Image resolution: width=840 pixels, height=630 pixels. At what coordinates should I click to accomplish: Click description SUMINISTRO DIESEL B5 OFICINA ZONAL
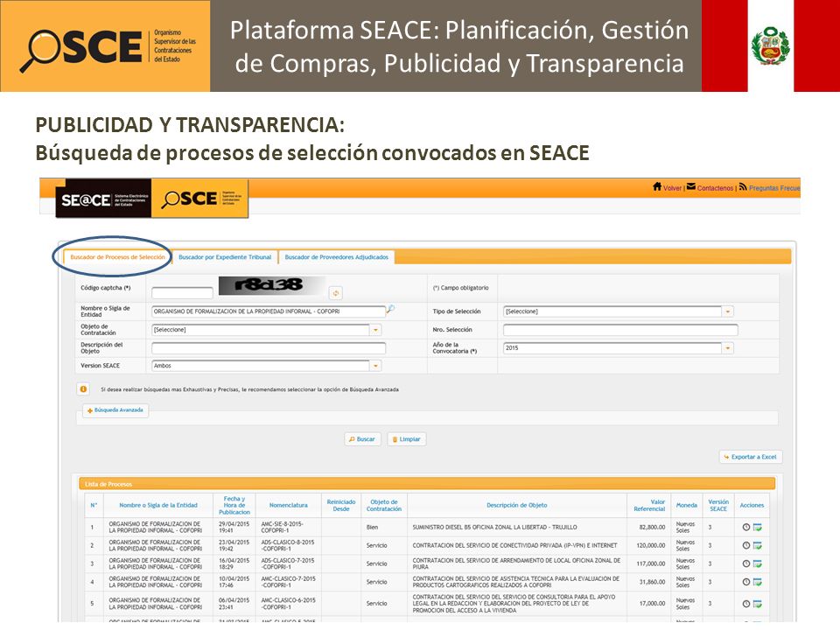pyautogui.click(x=494, y=527)
